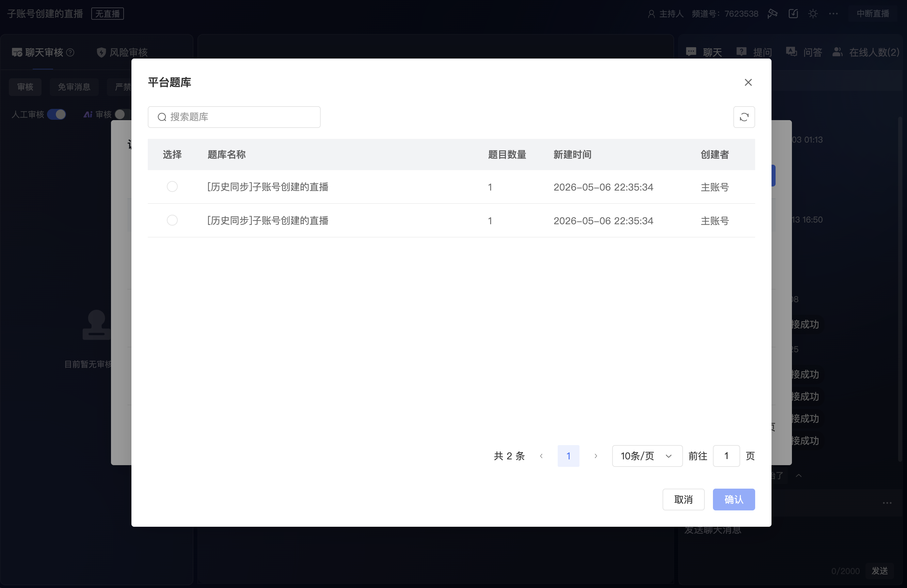This screenshot has width=907, height=588.
Task: Click the 主持人 user icon
Action: 651,14
